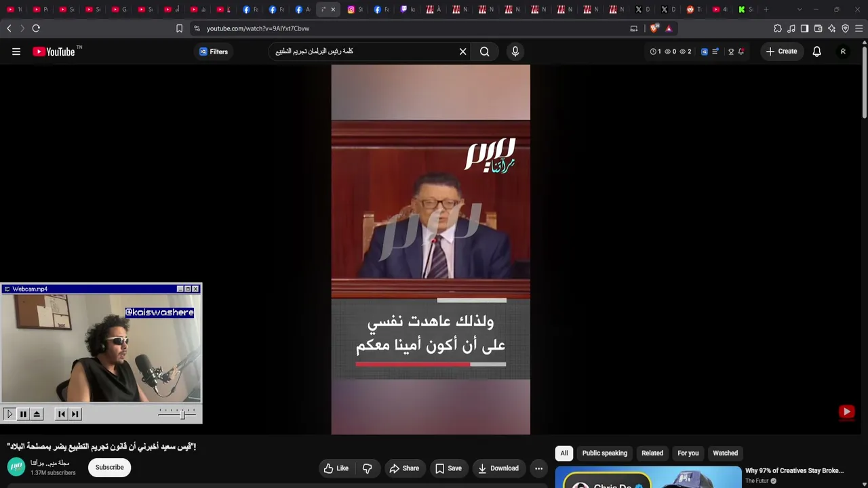Close the active browser tab

[x=333, y=9]
